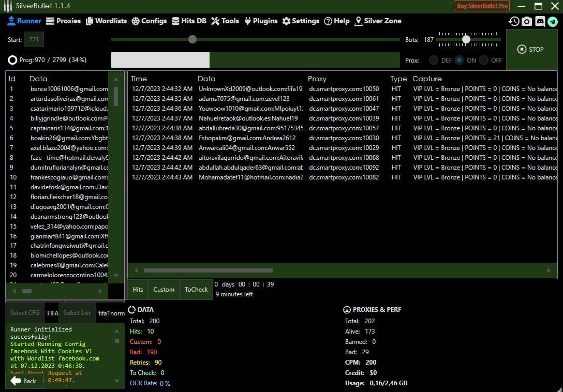Screen dimensions: 563x392
Task: Open the Discord icon link
Action: [x=540, y=21]
